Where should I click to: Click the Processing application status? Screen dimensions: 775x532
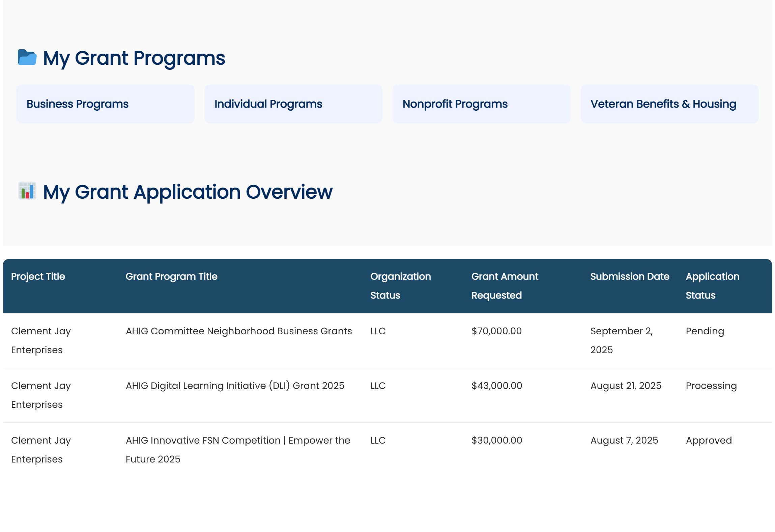pyautogui.click(x=711, y=386)
